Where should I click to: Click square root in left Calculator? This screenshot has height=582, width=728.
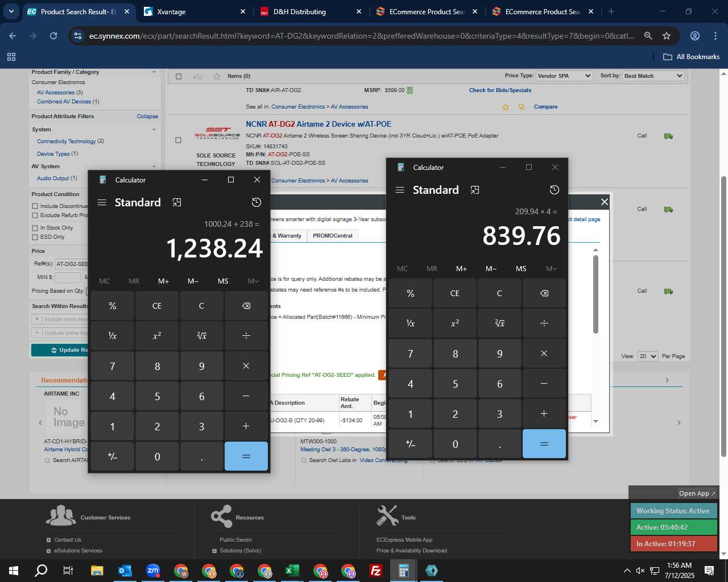coord(201,336)
